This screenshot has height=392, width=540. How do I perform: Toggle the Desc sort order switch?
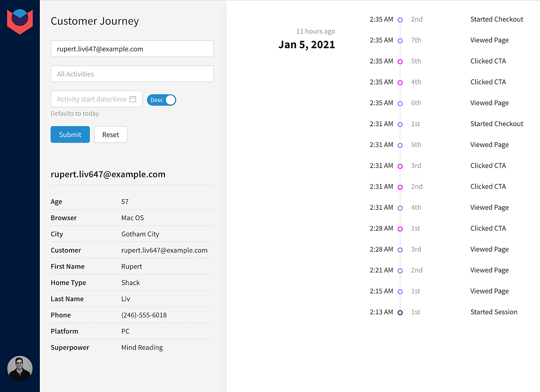point(162,100)
